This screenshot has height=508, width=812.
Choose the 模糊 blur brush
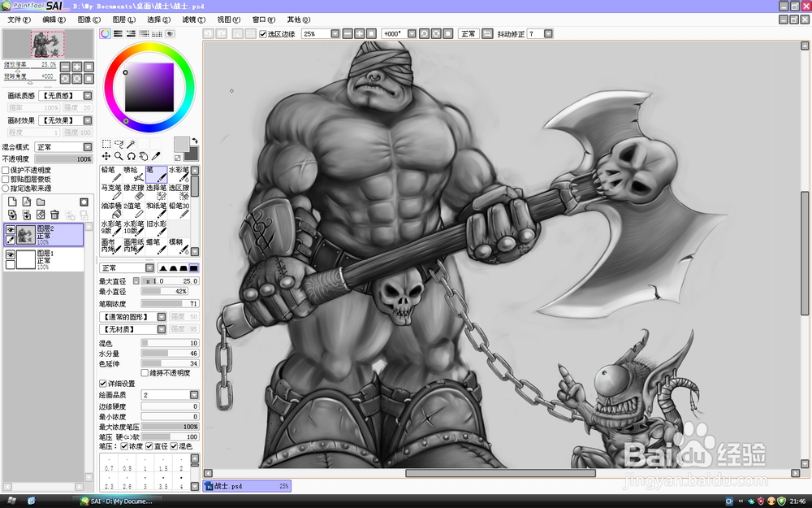(x=179, y=246)
